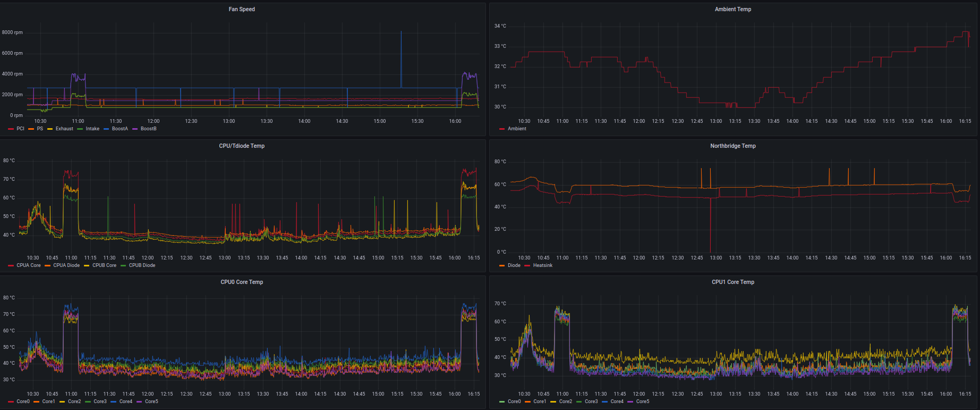
Task: Open the Northbridge Temp panel title menu
Action: pos(733,146)
